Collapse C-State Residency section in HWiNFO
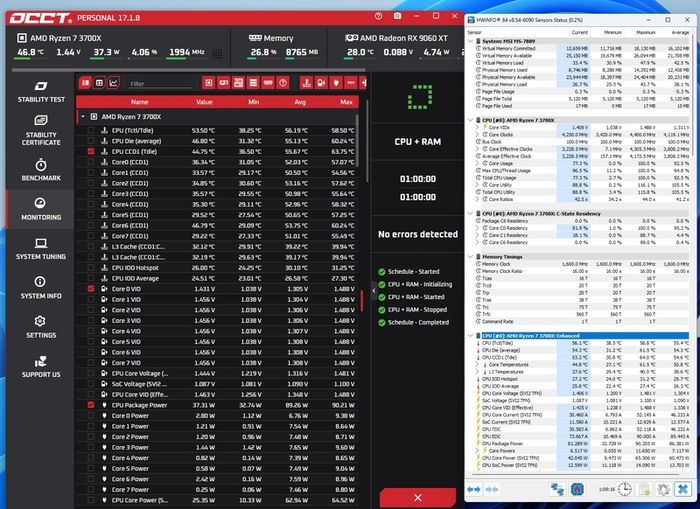 click(471, 213)
